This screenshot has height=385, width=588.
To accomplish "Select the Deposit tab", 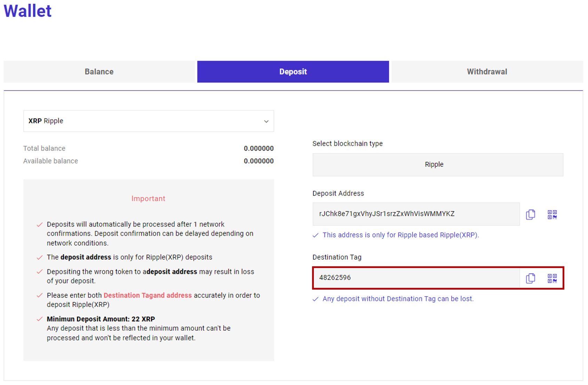I will coord(293,72).
